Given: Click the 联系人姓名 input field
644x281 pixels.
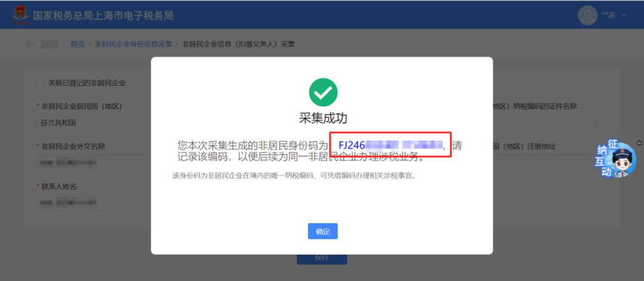Looking at the screenshot, I should coord(94,202).
